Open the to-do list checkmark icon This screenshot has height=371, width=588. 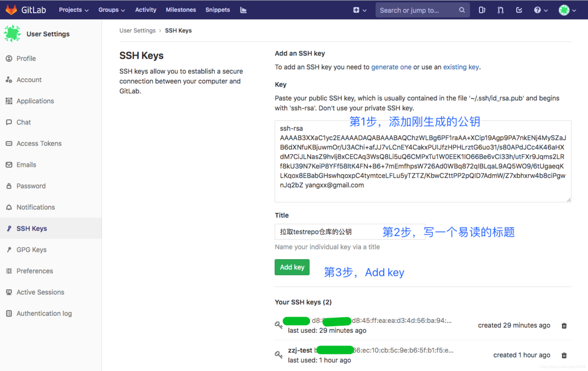pyautogui.click(x=519, y=10)
